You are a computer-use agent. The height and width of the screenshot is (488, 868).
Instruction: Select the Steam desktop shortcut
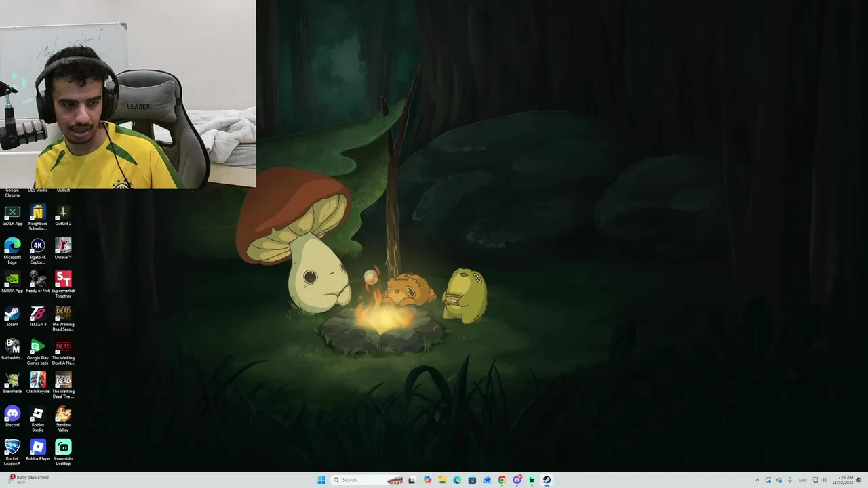(x=12, y=316)
